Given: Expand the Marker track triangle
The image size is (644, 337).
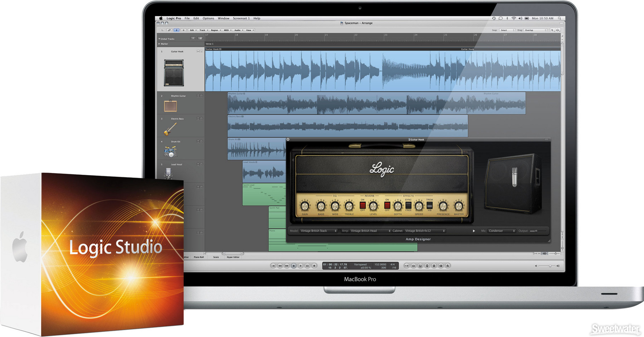Looking at the screenshot, I should 159,44.
